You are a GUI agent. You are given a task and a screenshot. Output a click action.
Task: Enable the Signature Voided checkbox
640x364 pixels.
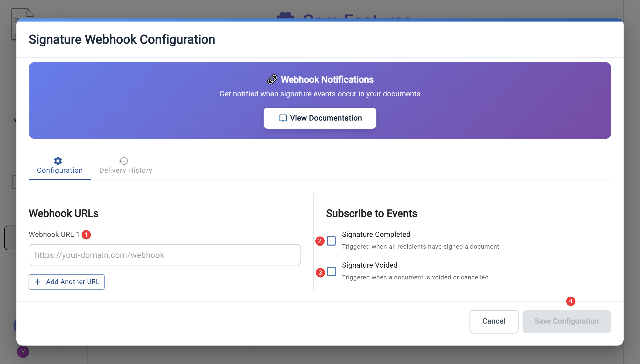[331, 272]
